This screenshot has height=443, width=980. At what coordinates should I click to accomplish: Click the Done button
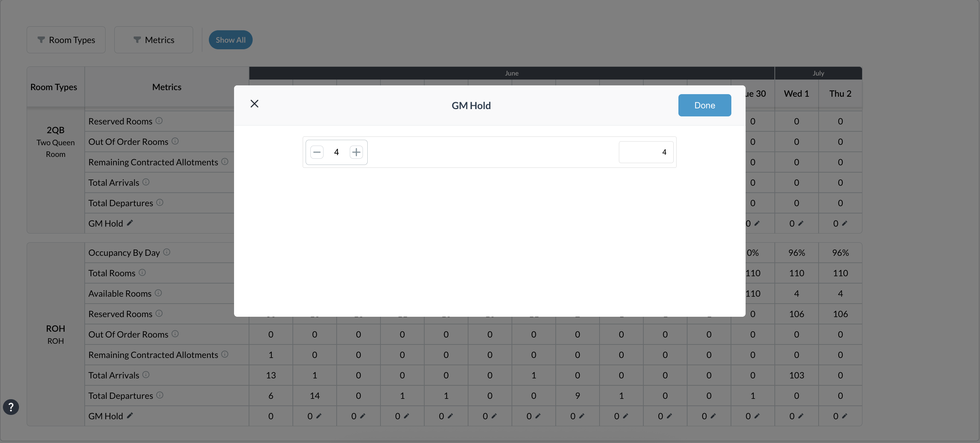[x=704, y=105]
